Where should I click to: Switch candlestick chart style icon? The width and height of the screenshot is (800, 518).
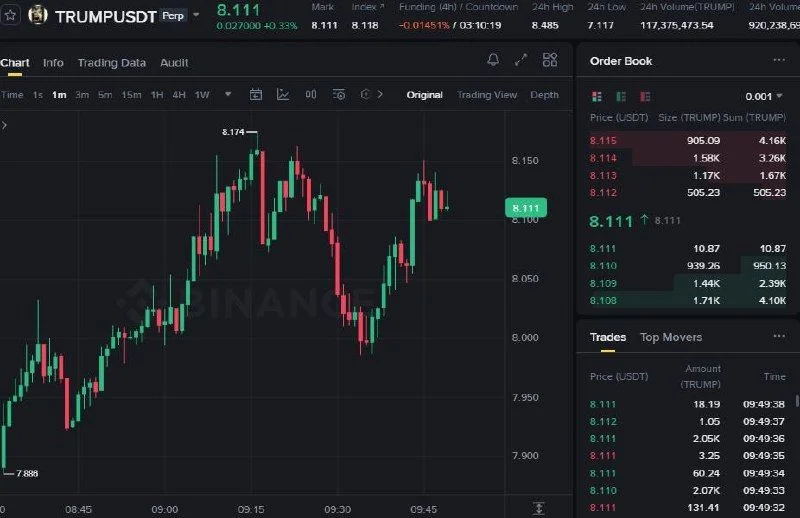point(311,94)
